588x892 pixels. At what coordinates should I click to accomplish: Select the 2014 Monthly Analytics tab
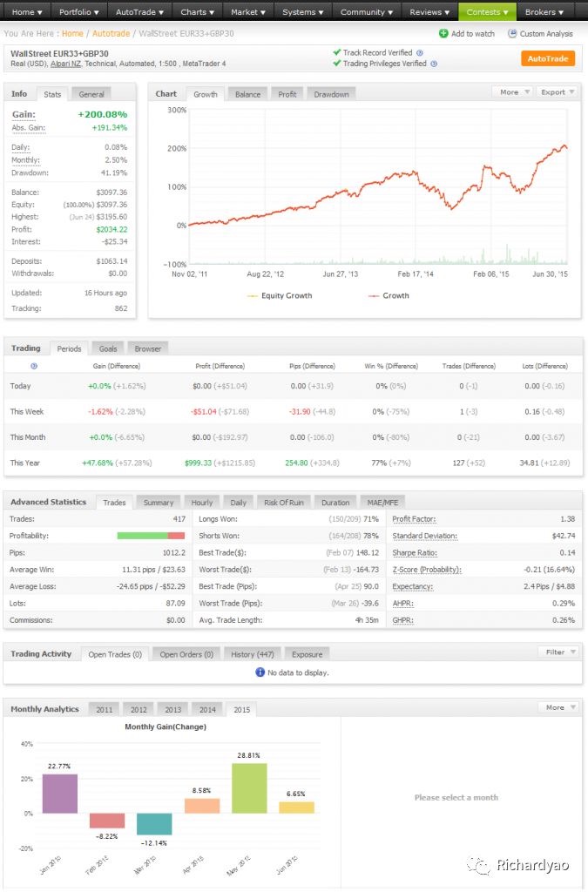click(206, 710)
